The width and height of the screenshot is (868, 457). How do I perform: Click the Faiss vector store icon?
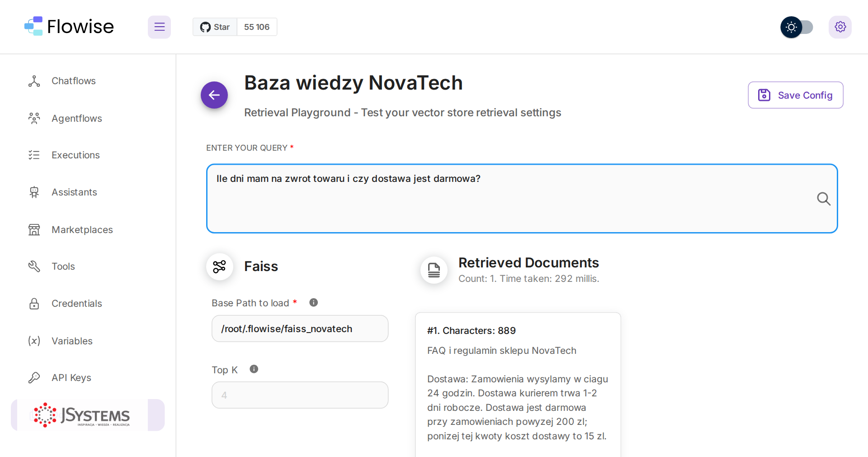[x=220, y=267]
